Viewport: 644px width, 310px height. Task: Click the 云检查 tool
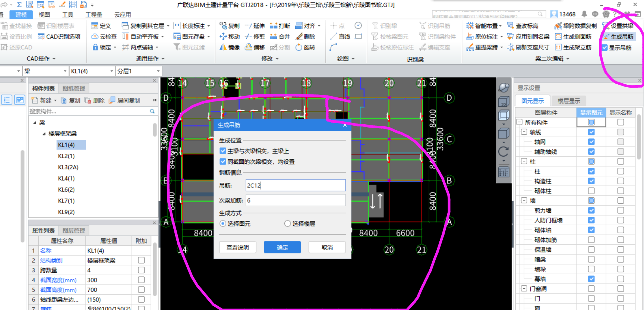(x=104, y=37)
